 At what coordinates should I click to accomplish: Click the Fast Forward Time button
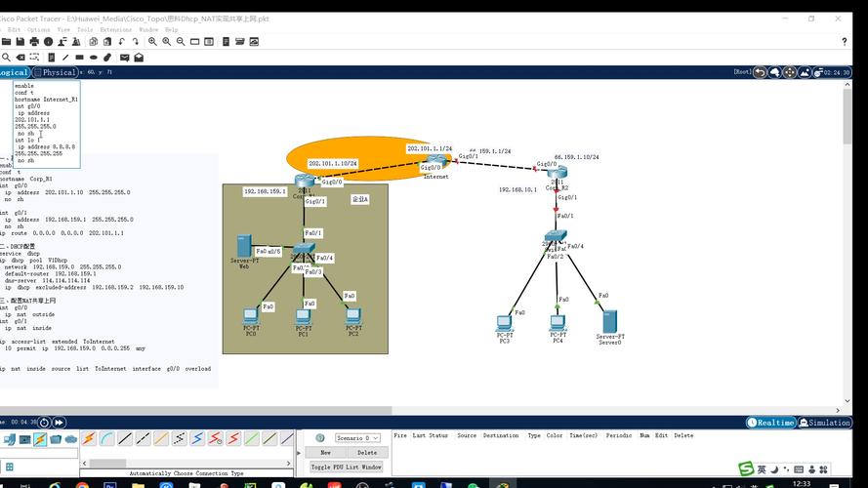pos(59,423)
